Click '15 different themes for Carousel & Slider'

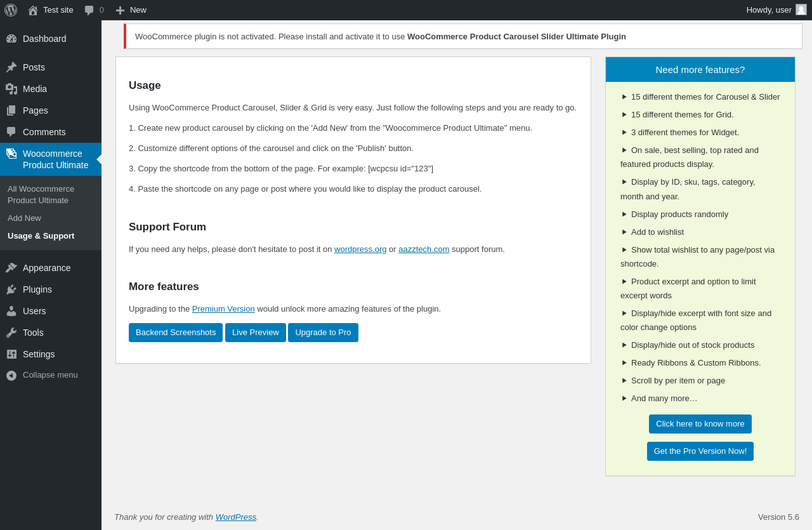coord(705,97)
